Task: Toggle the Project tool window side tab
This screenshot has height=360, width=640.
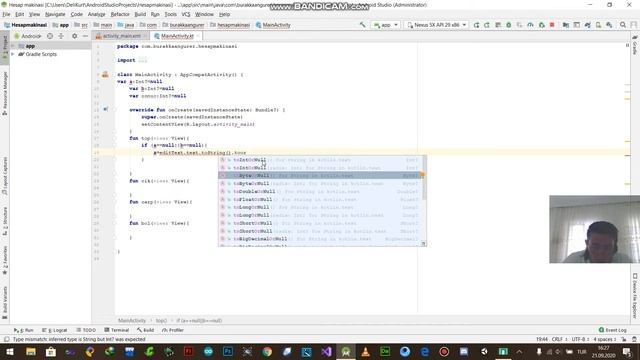Action: pyautogui.click(x=5, y=46)
